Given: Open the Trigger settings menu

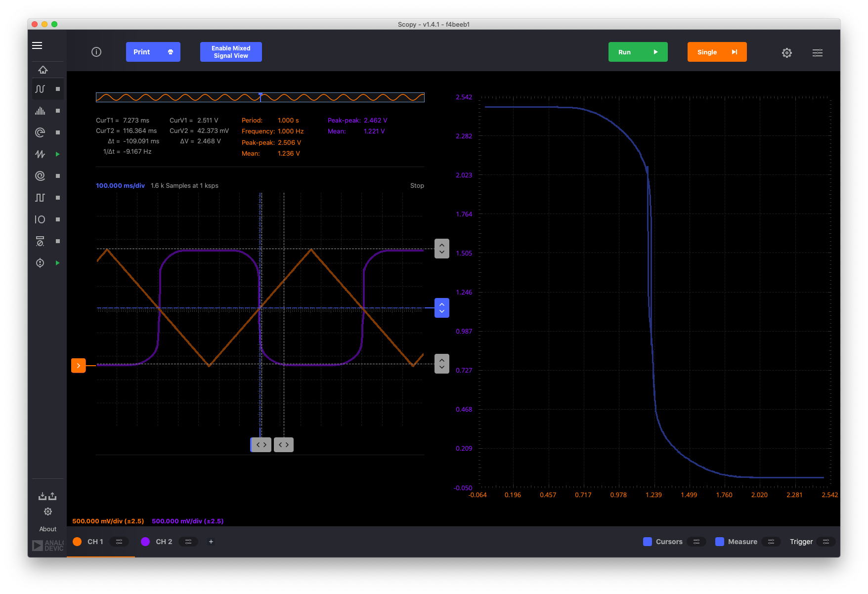Looking at the screenshot, I should 826,542.
